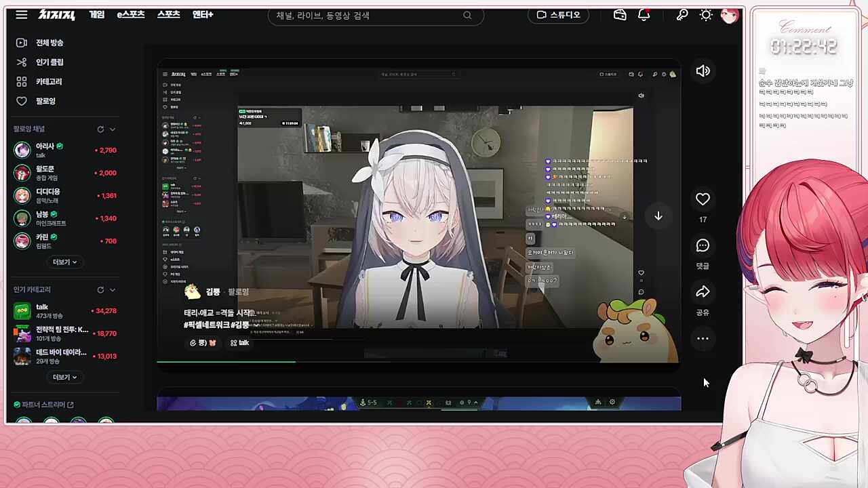Image resolution: width=868 pixels, height=488 pixels.
Task: Click the search magnifier icon
Action: click(467, 15)
